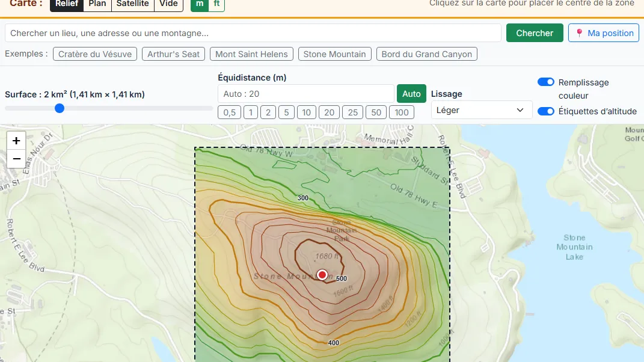Set equidistance preset to 2
Screen dimensions: 644x362
(x=268, y=112)
